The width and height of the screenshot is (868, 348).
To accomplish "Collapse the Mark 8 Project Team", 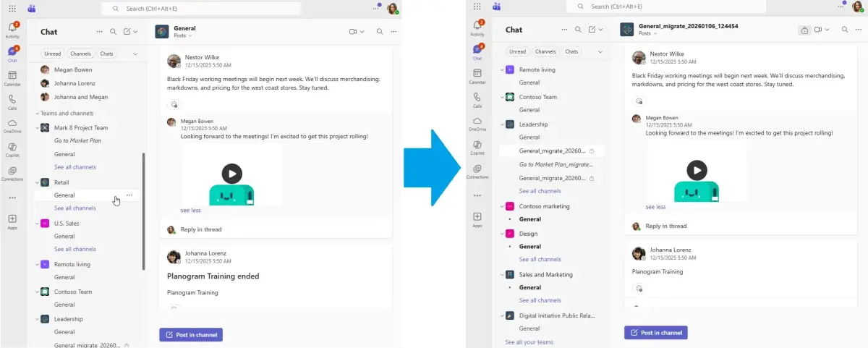I will point(37,127).
